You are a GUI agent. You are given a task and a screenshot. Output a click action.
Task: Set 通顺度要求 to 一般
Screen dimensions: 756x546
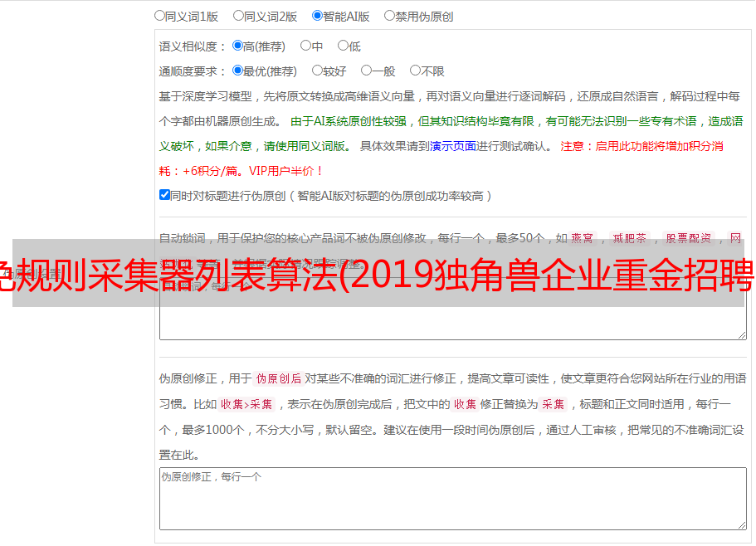tap(367, 71)
